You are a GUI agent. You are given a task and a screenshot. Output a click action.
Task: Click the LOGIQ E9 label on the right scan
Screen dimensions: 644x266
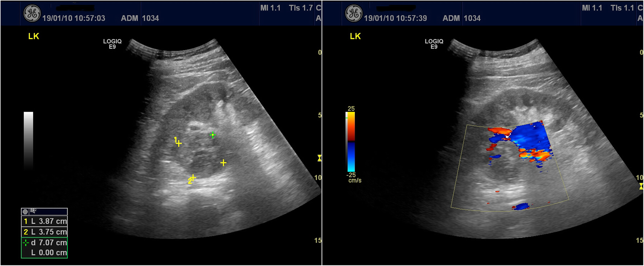434,44
